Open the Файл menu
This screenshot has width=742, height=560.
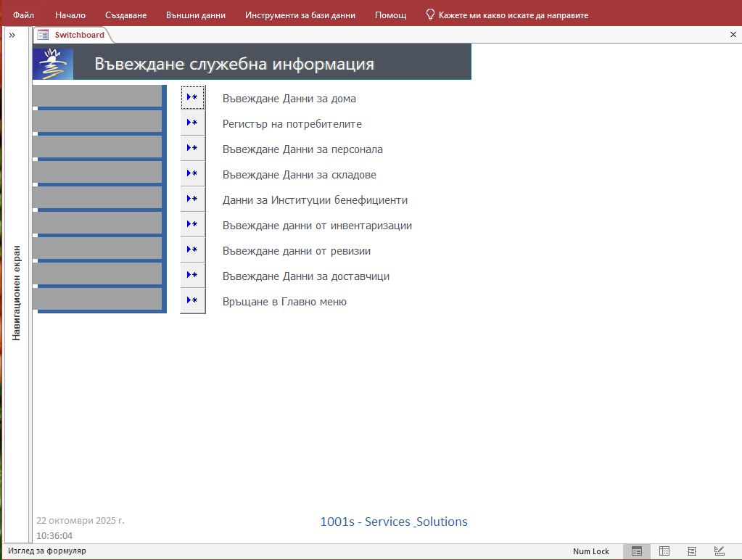[x=23, y=15]
